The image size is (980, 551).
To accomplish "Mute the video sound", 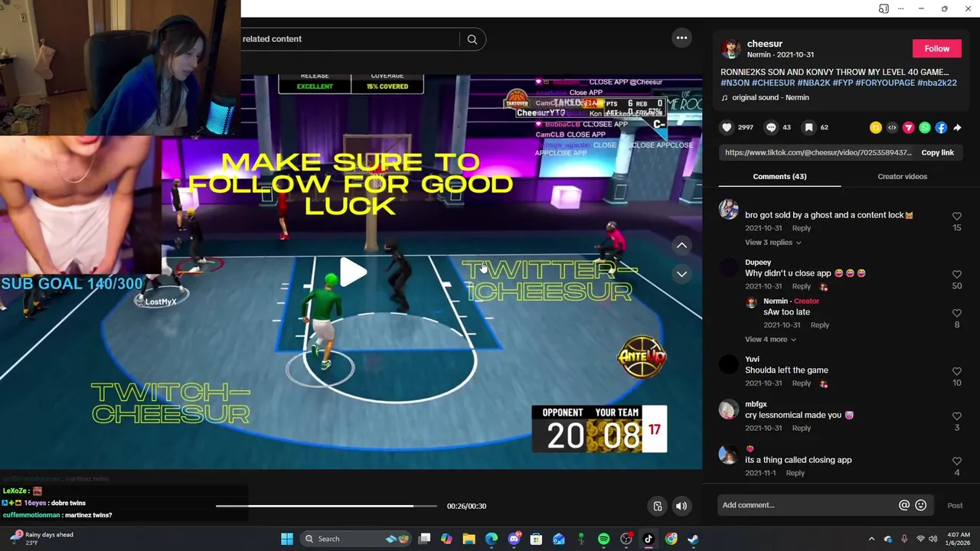I will pos(681,506).
